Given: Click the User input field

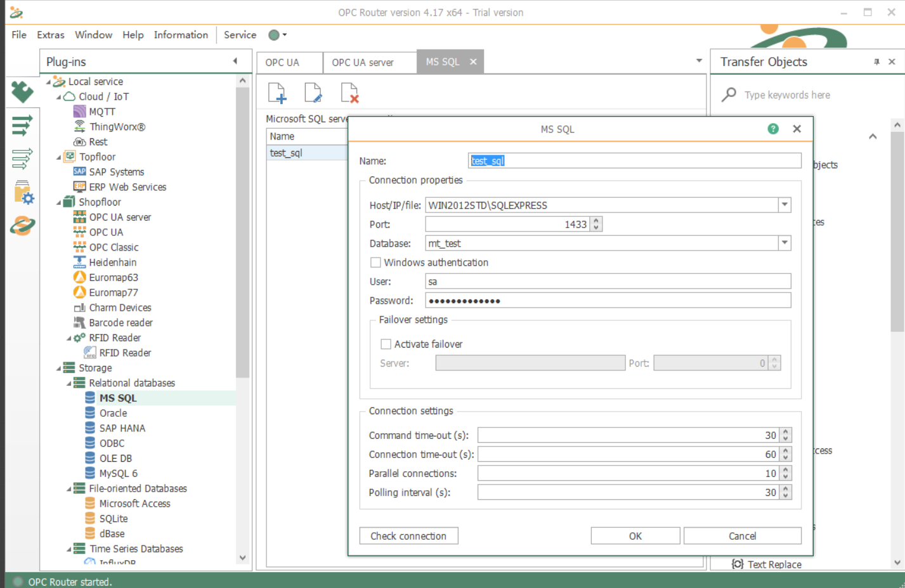Looking at the screenshot, I should coord(608,282).
